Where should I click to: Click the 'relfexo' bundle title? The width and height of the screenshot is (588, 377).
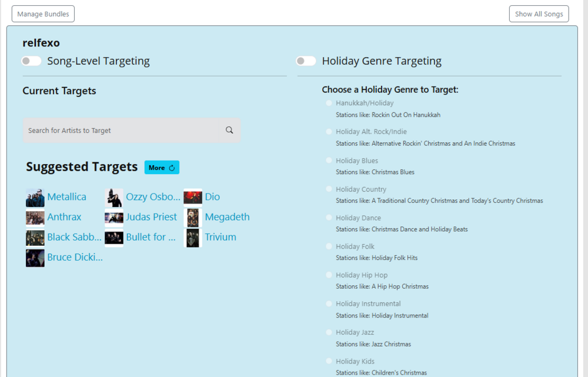pos(41,43)
